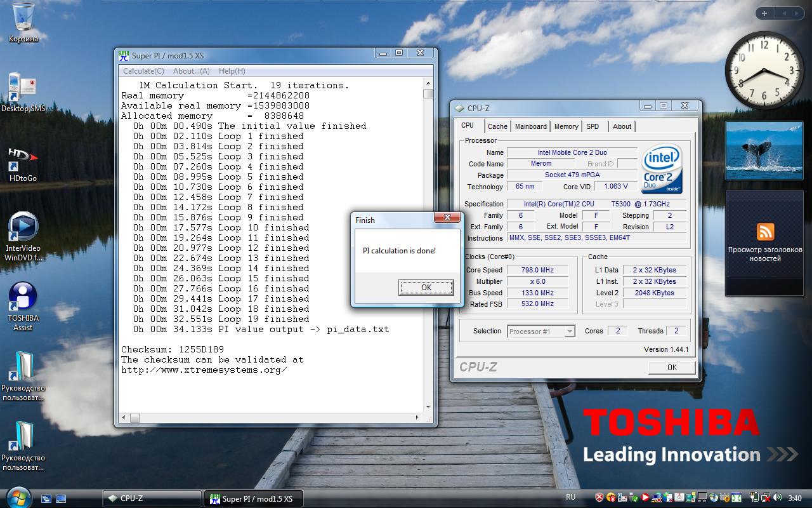This screenshot has height=508, width=812.
Task: Click the Core VID value 1.063 V
Action: click(617, 187)
